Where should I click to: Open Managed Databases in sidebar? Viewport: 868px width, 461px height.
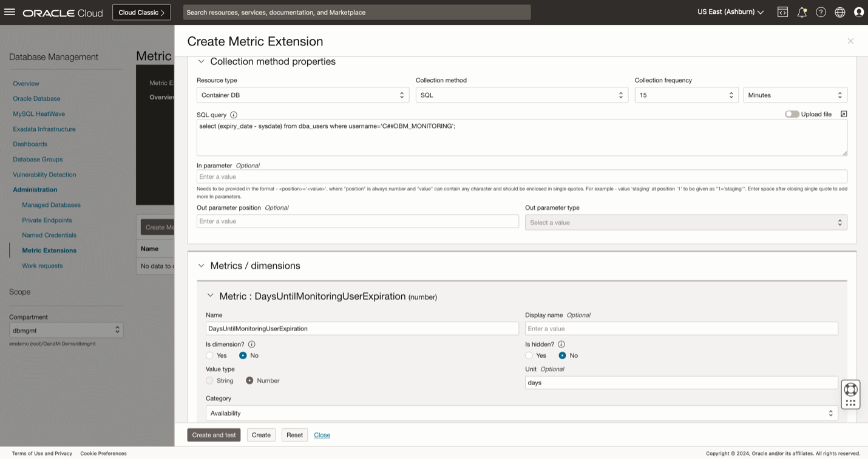(x=51, y=205)
